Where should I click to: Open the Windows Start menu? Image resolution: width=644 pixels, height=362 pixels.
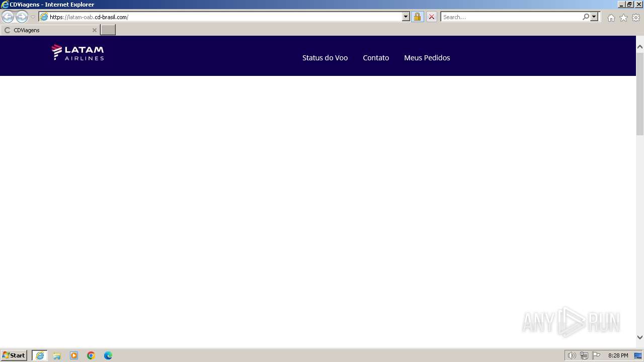(x=14, y=355)
